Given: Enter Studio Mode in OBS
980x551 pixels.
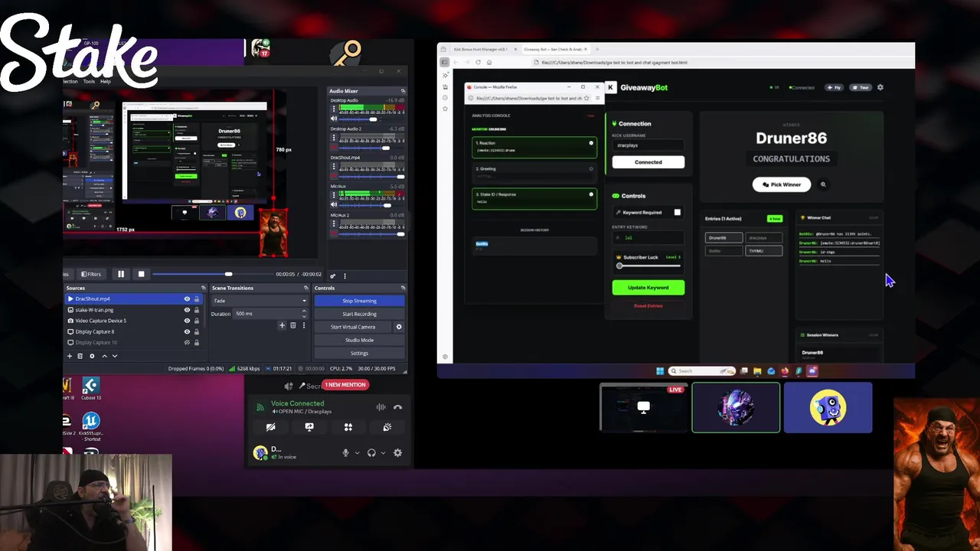Looking at the screenshot, I should point(359,340).
